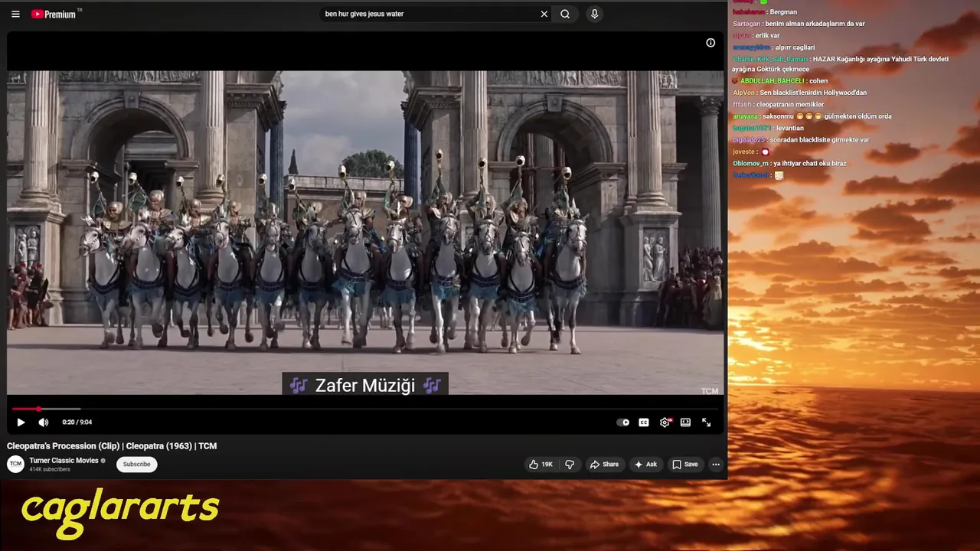Mute the video volume speaker
Screen dimensions: 980x551
[x=44, y=422]
